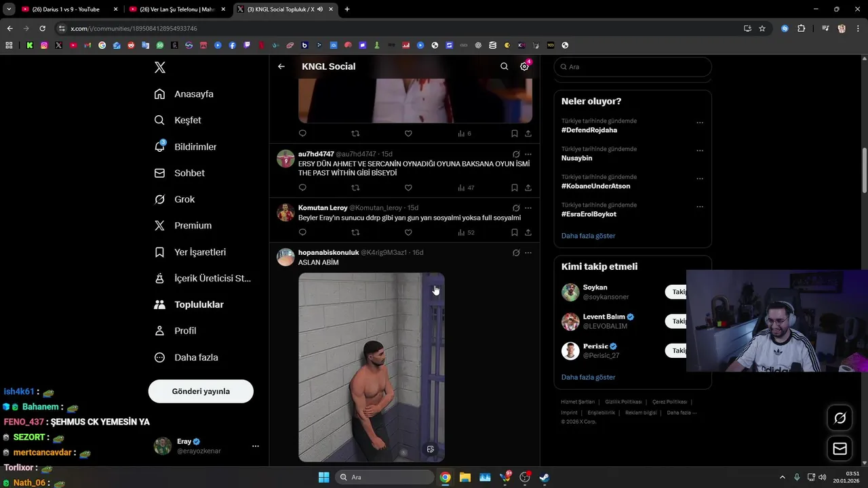868x488 pixels.
Task: Click the address bar URL
Action: 134,28
